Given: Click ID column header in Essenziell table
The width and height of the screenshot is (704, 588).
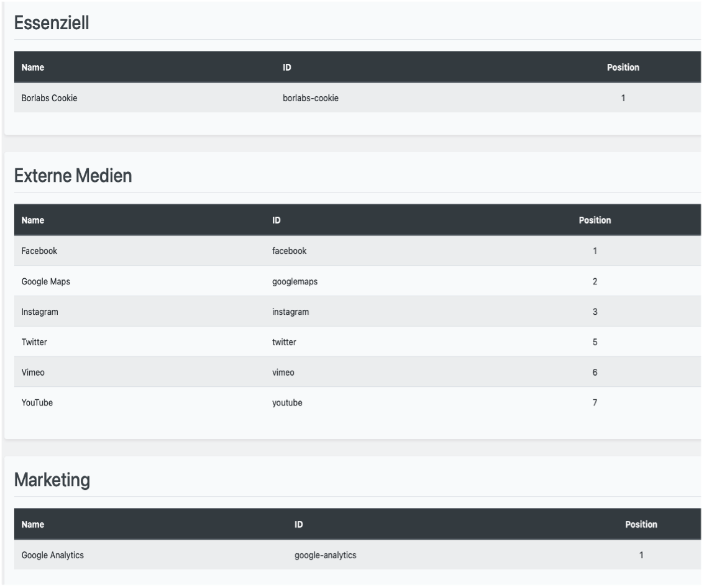Looking at the screenshot, I should coord(286,68).
